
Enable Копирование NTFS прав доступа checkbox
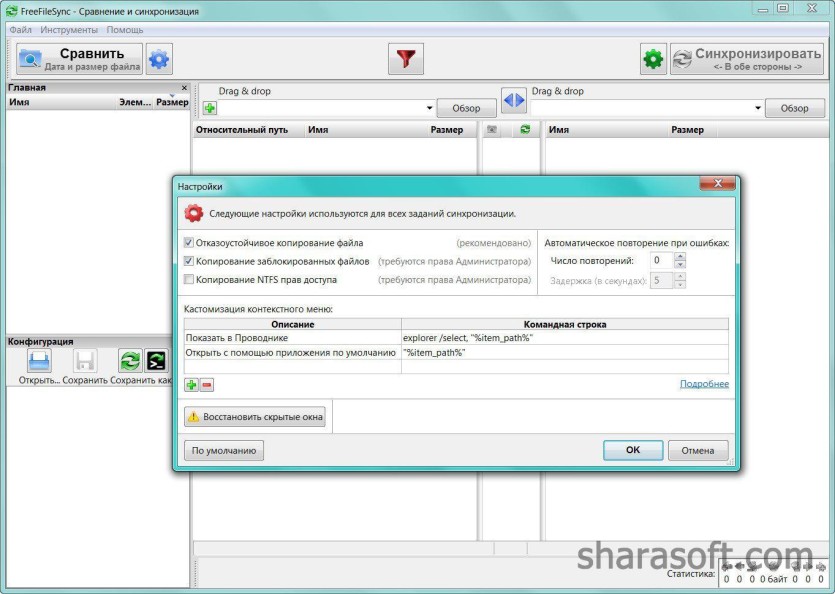(189, 279)
